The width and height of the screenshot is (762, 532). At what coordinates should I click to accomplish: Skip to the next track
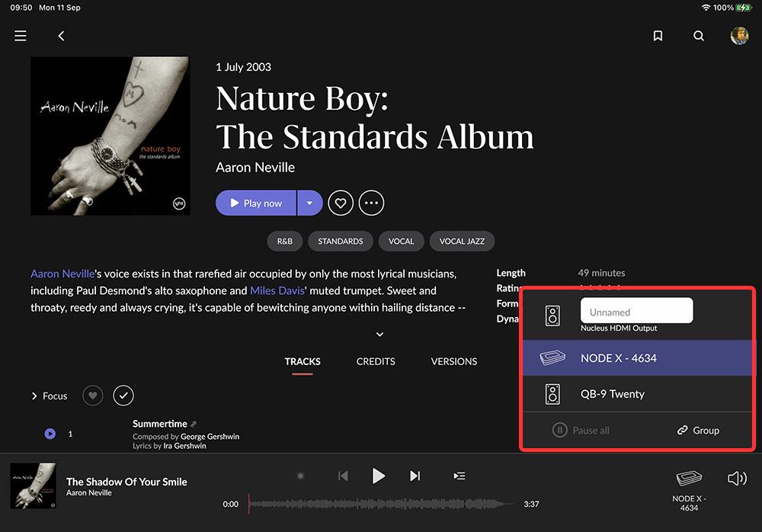point(415,476)
